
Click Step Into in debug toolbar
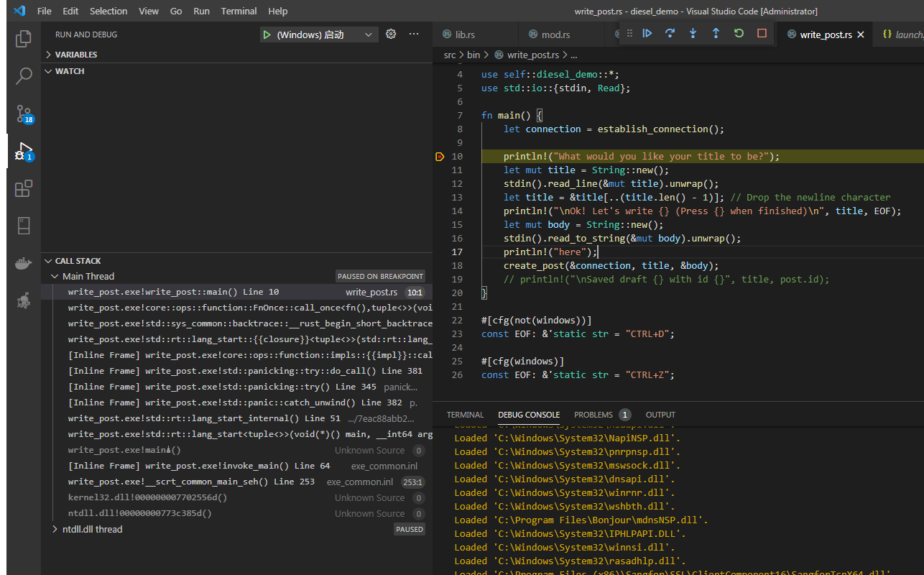tap(693, 33)
